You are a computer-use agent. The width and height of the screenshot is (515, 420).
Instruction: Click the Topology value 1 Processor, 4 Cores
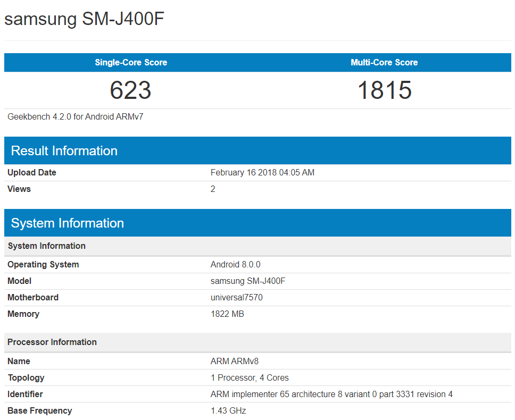click(250, 377)
